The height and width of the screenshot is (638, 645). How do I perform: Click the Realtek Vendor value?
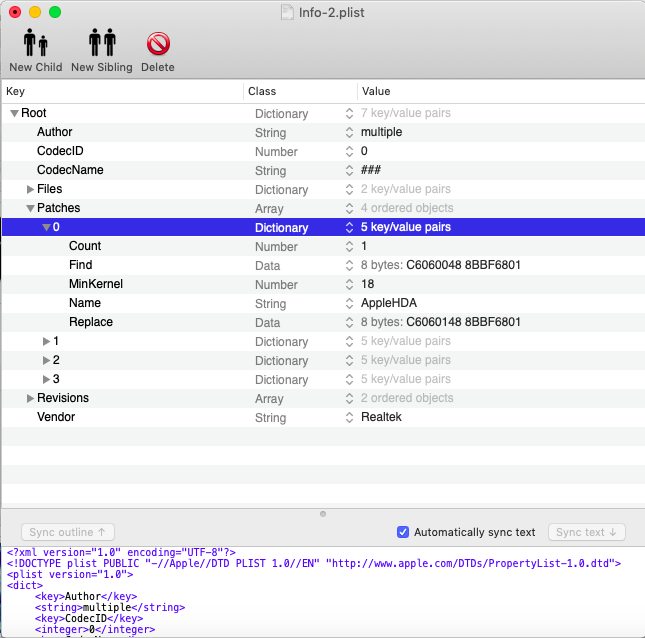click(381, 417)
